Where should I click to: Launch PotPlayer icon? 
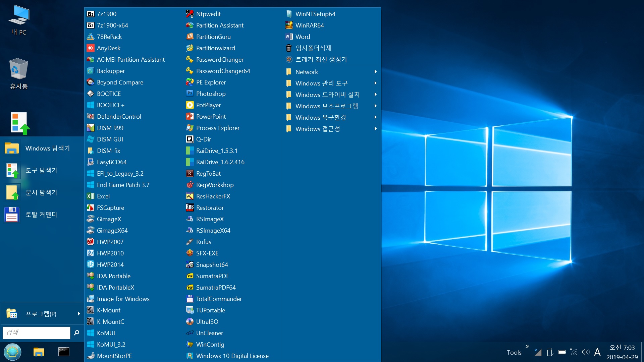pyautogui.click(x=190, y=105)
